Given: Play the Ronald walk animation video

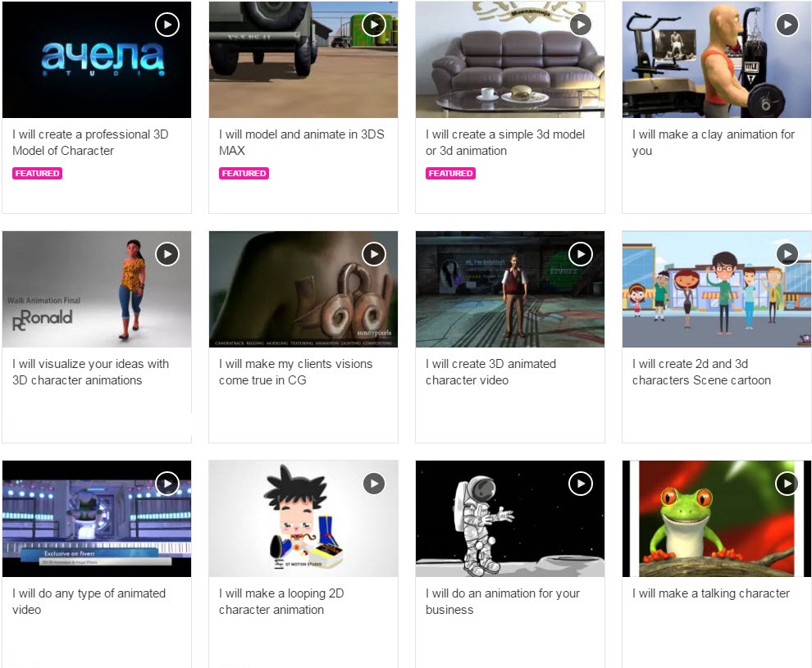Looking at the screenshot, I should pos(167,254).
